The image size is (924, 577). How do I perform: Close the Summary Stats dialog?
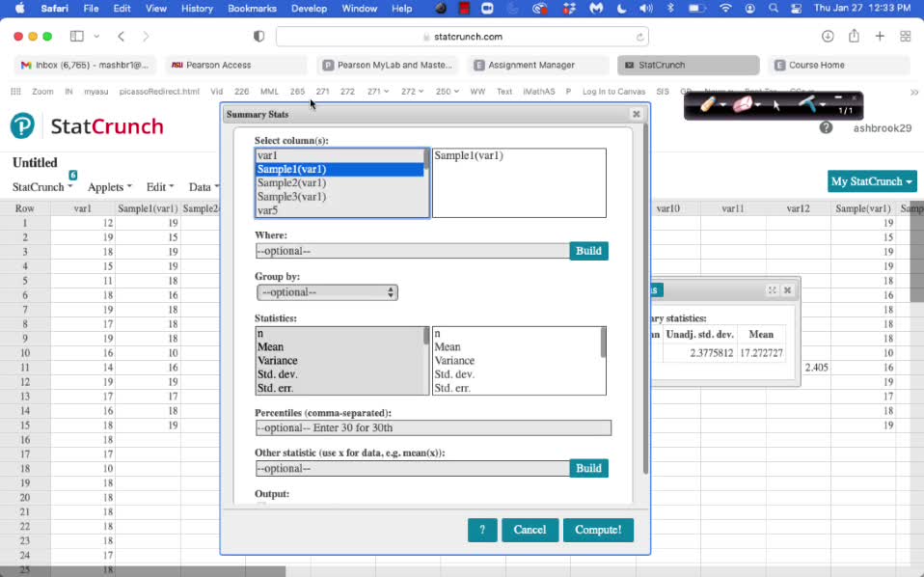(x=636, y=115)
